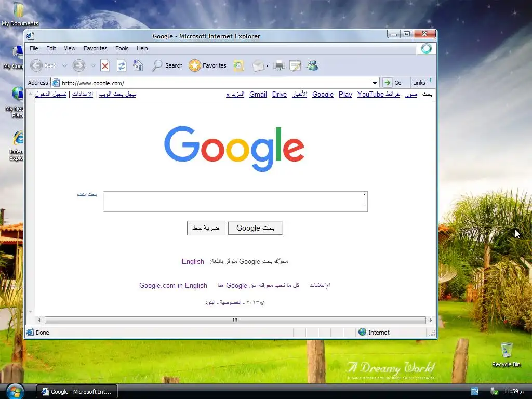Click the Links toolbar label
532x399 pixels.
(419, 83)
